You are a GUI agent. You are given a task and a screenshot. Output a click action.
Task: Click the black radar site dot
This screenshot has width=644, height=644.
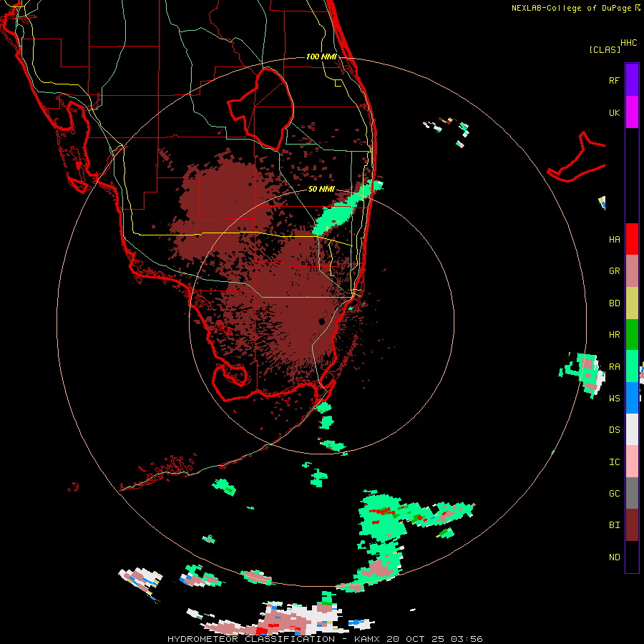(322, 321)
